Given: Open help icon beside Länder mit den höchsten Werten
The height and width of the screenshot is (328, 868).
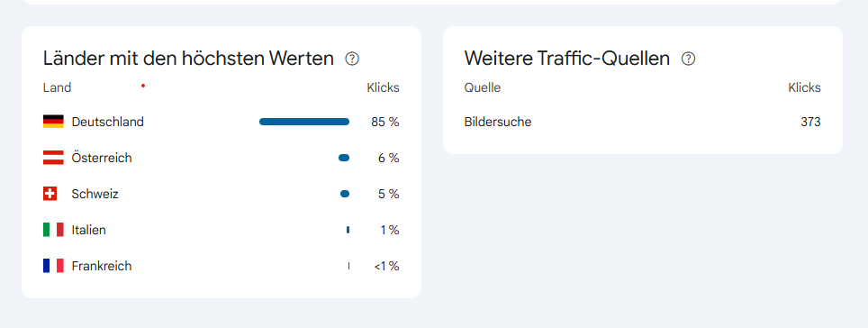Looking at the screenshot, I should [x=352, y=59].
